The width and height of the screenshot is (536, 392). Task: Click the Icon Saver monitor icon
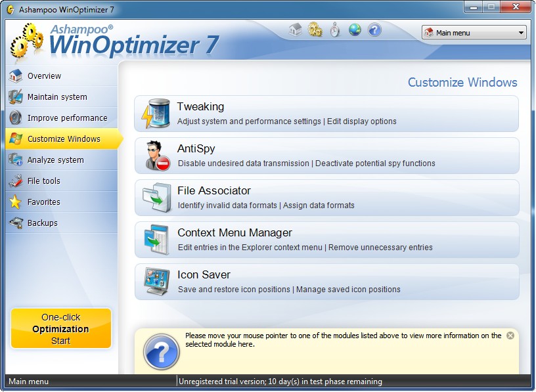pyautogui.click(x=157, y=281)
